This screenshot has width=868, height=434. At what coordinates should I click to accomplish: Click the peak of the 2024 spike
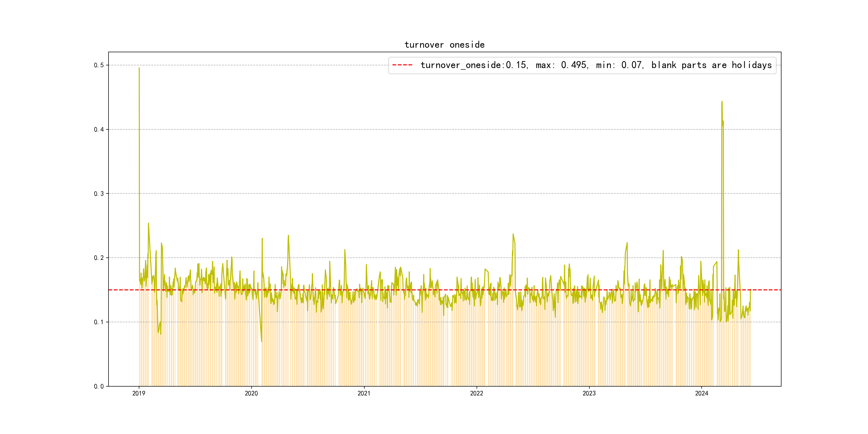(722, 102)
